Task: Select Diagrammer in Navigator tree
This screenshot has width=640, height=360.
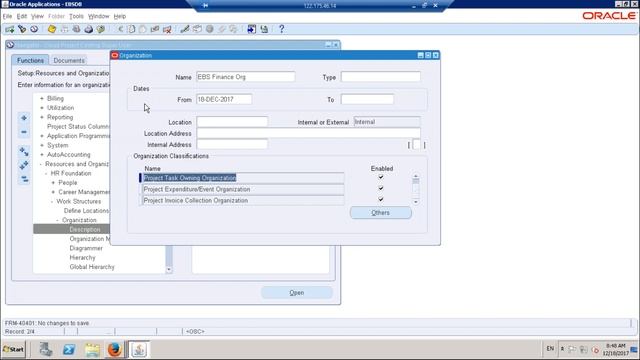Action: coord(86,248)
